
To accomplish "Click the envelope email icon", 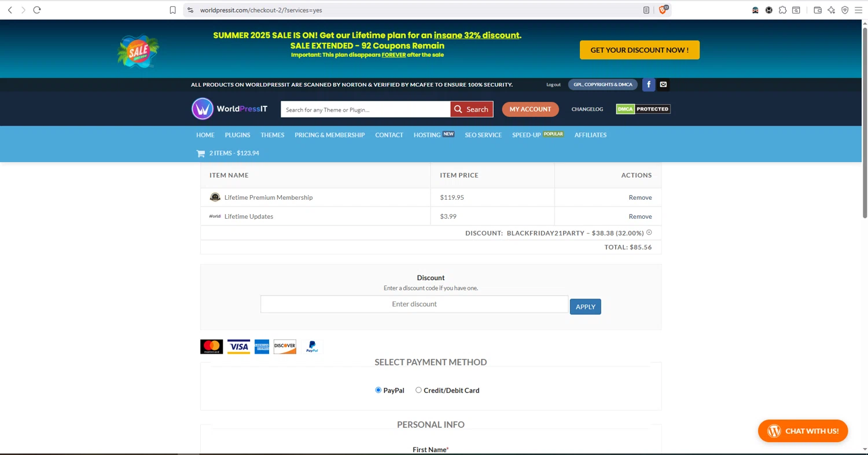I will [663, 85].
